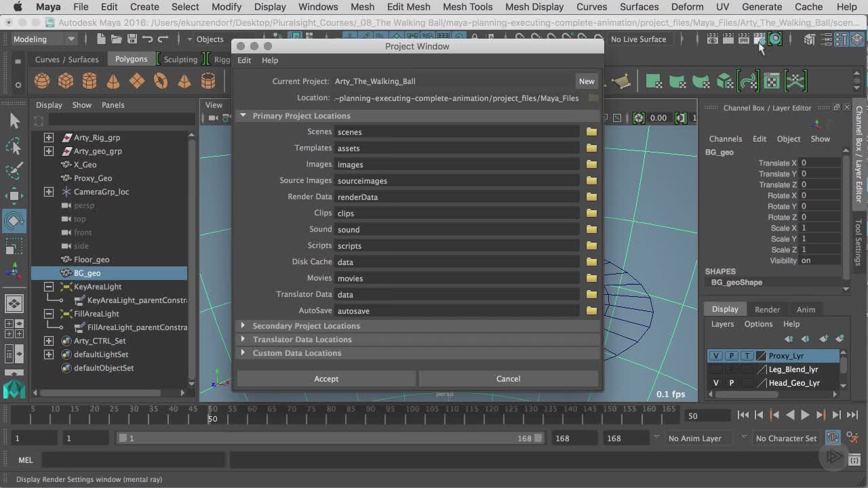
Task: Toggle P playback on Proxy_Lyr layer
Action: point(732,356)
